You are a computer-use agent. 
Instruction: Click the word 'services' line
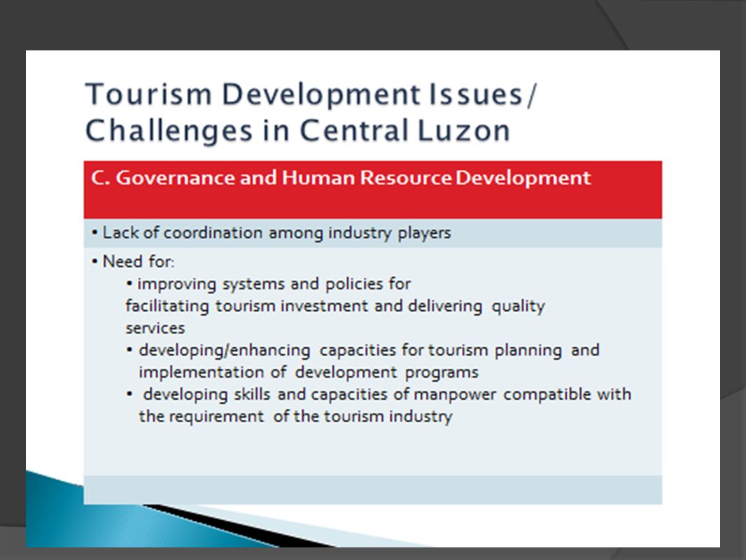[155, 328]
